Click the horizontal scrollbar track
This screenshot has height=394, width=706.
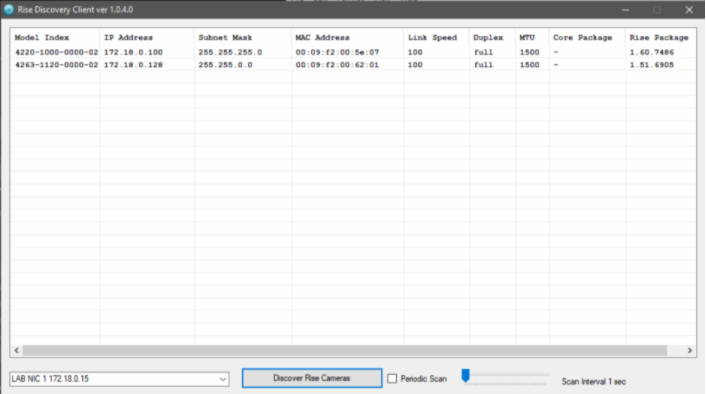tap(344, 350)
